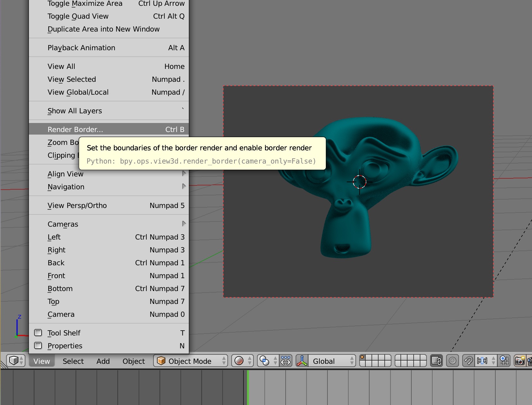This screenshot has height=405, width=532.
Task: Switch to Top view
Action: click(x=109, y=301)
